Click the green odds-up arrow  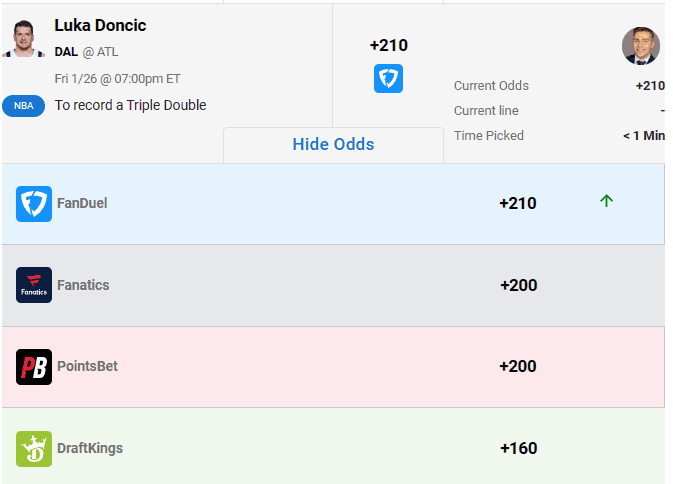pyautogui.click(x=606, y=201)
